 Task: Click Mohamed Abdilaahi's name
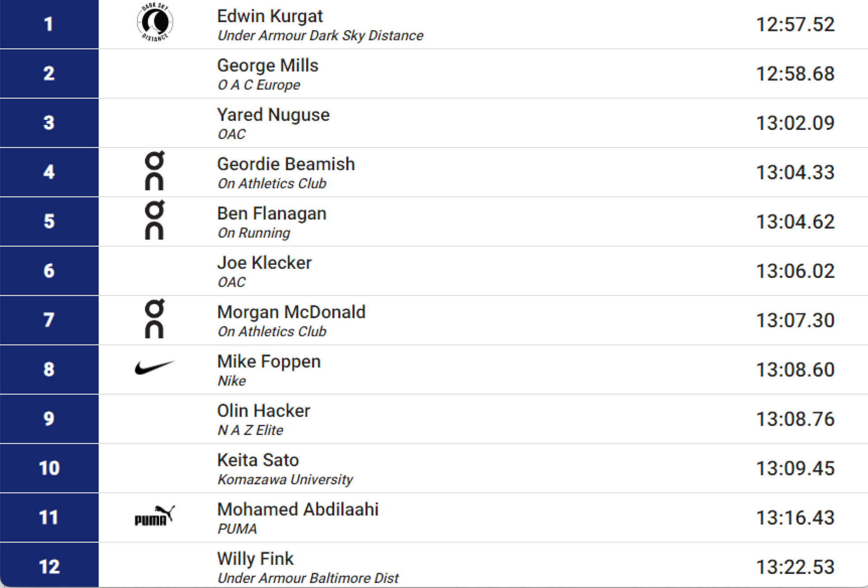coord(298,509)
